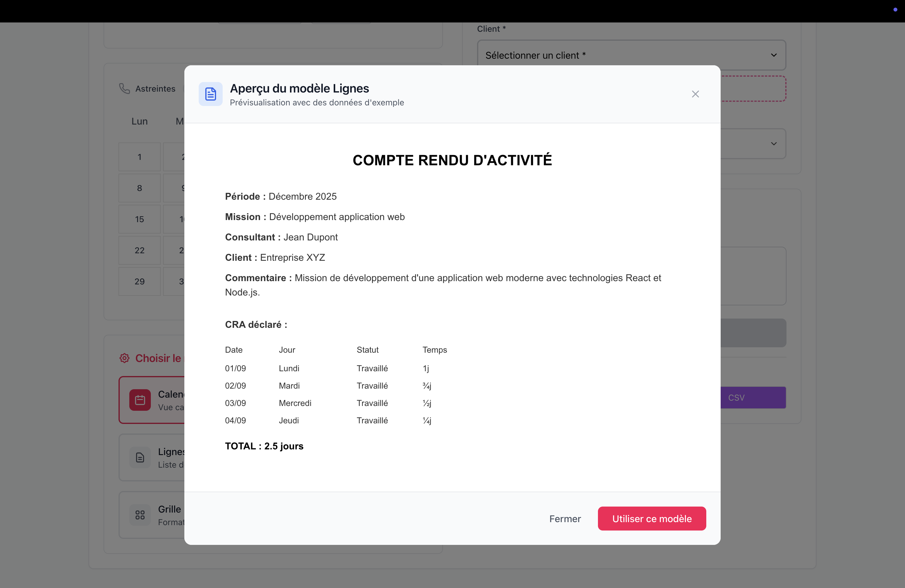Select day 15 in the calendar

pos(139,219)
